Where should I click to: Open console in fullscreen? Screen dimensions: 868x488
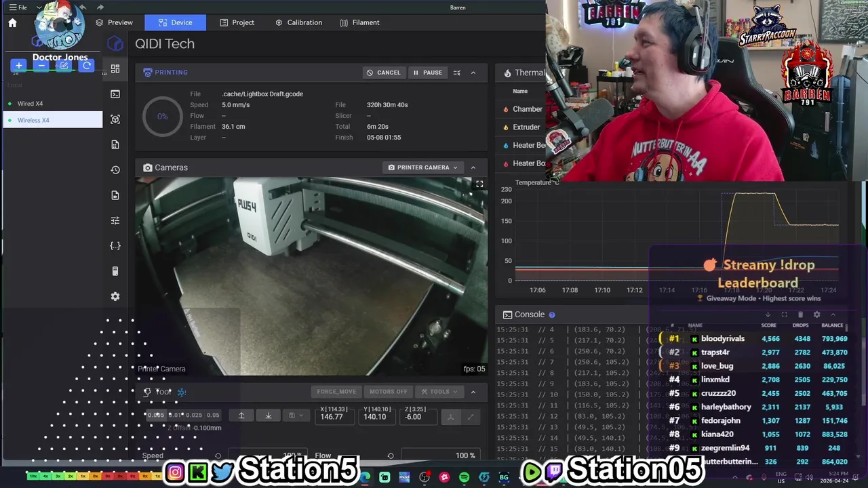pyautogui.click(x=784, y=314)
